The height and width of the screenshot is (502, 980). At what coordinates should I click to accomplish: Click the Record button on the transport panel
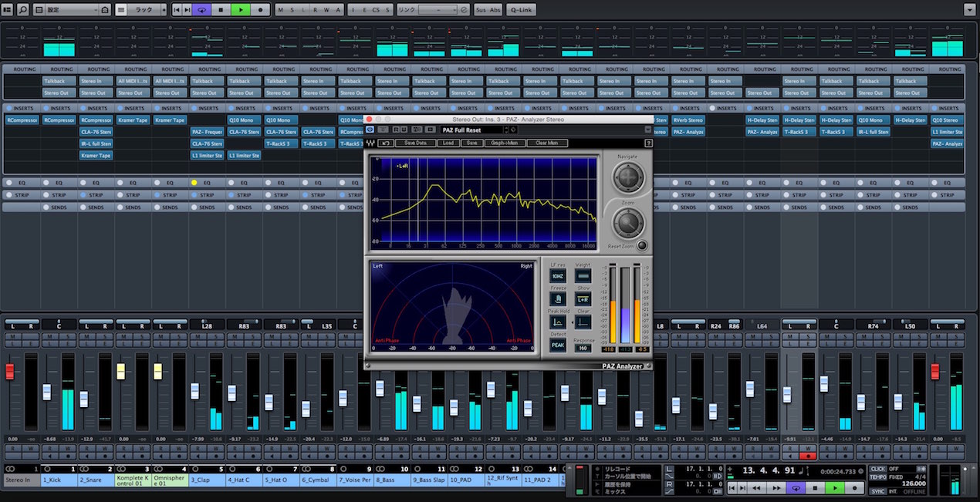854,488
